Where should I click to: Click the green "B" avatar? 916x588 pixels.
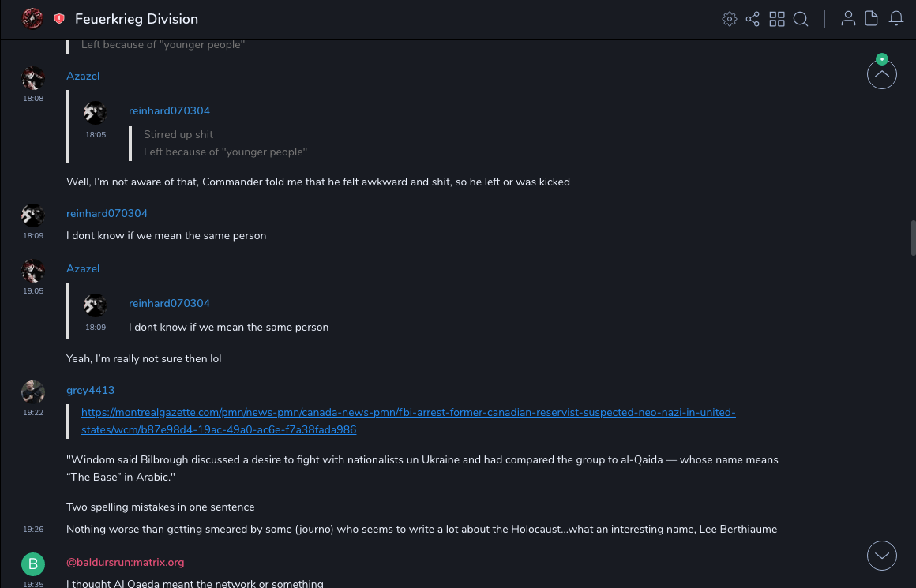point(32,564)
